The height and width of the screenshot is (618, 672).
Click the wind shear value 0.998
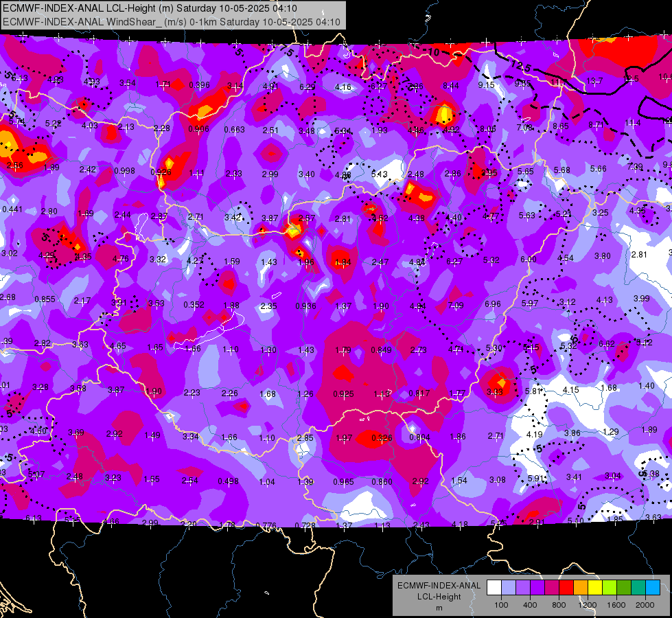coord(125,171)
